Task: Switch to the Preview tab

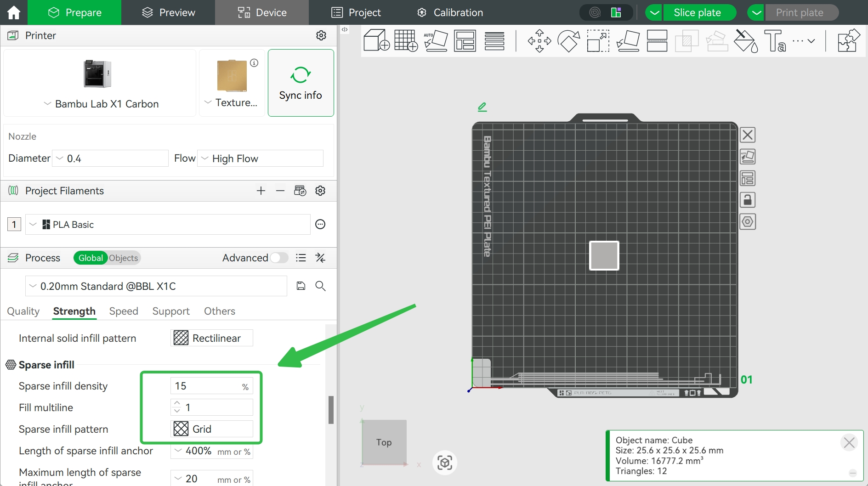Action: (168, 12)
